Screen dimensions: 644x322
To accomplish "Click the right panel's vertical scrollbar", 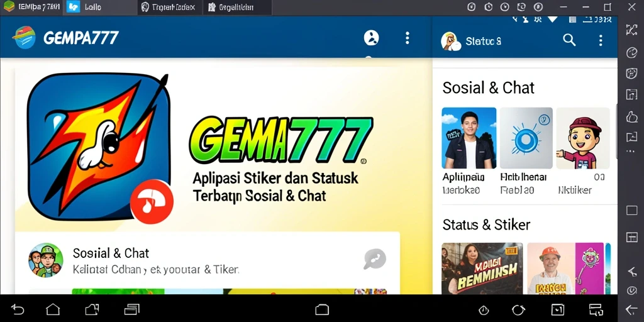I will coord(616,131).
